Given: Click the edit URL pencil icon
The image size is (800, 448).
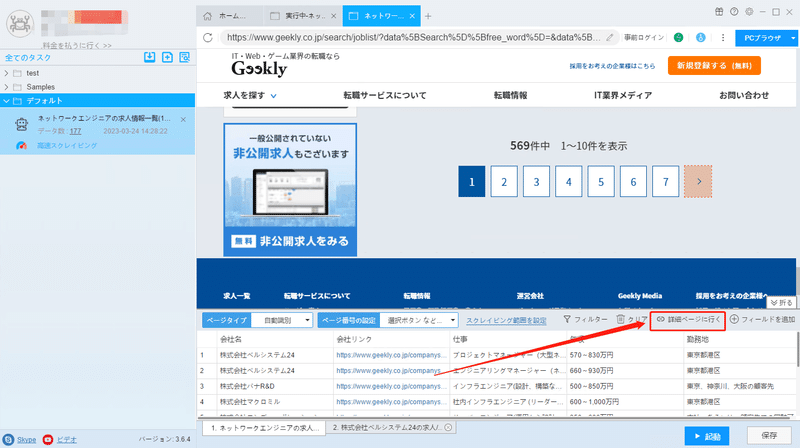Looking at the screenshot, I should pos(610,37).
